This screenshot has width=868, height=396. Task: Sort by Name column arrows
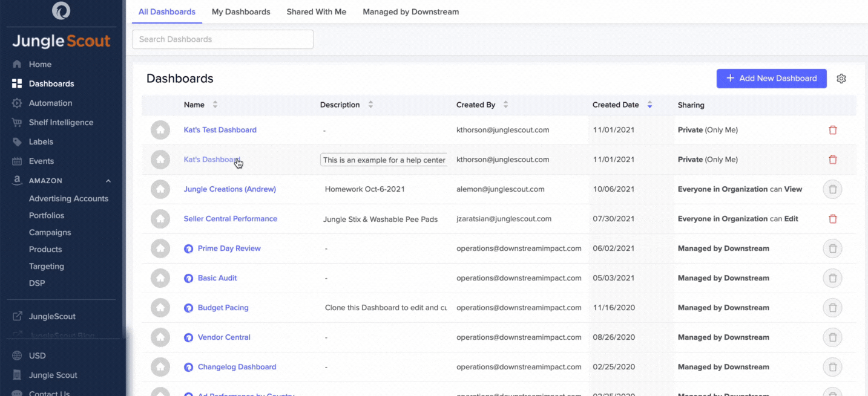coord(215,105)
